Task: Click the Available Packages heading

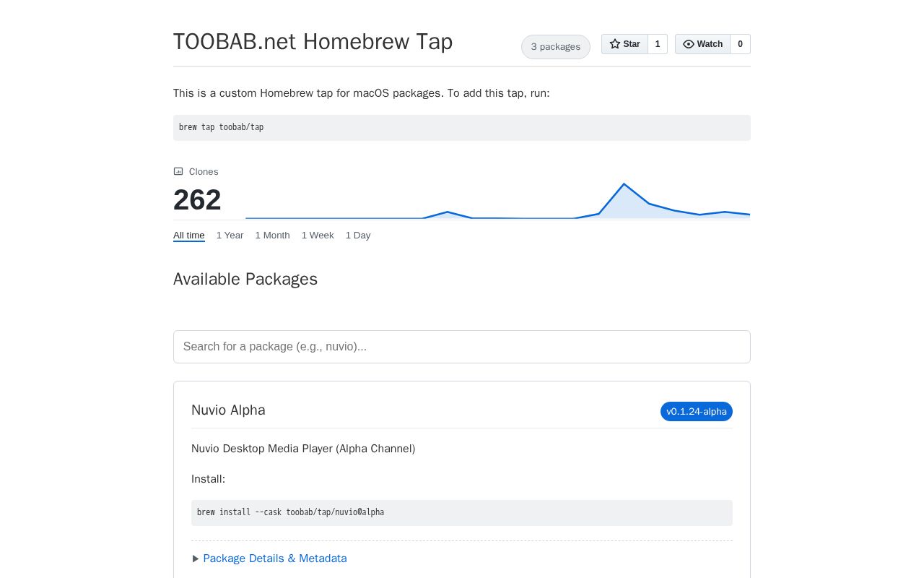Action: pyautogui.click(x=245, y=279)
